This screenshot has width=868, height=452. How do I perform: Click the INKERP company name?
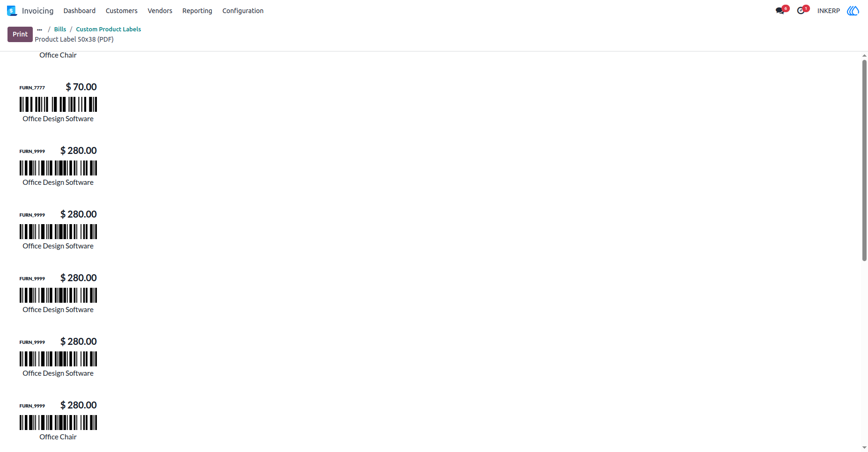tap(829, 11)
